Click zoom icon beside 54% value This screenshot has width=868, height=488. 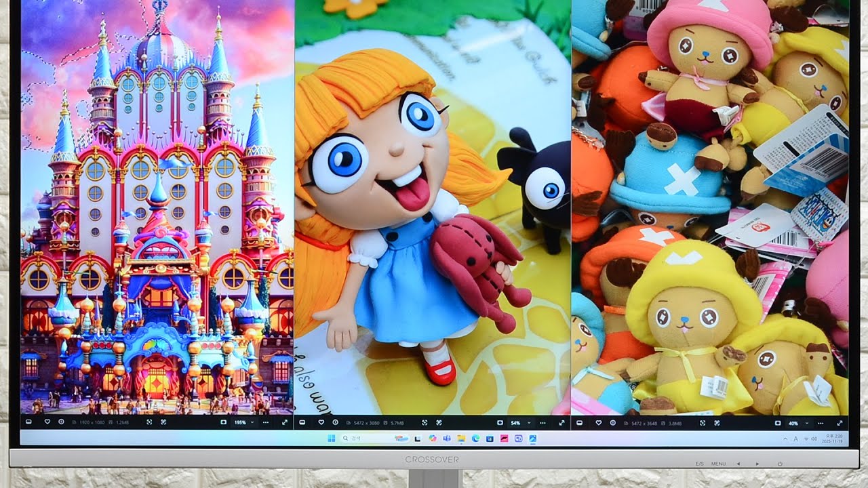tap(500, 423)
